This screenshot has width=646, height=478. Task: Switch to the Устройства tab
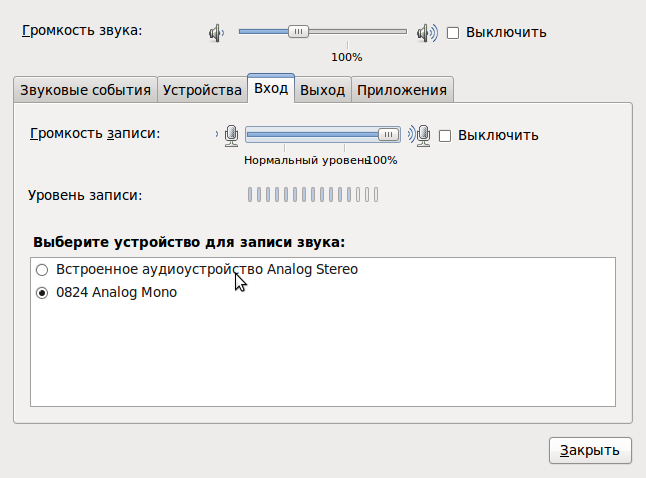(x=202, y=90)
